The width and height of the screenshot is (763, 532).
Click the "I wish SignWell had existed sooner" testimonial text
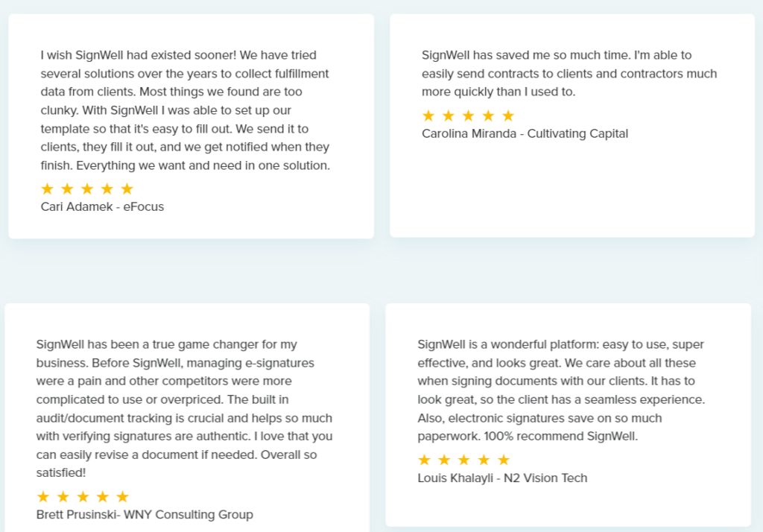click(x=186, y=110)
